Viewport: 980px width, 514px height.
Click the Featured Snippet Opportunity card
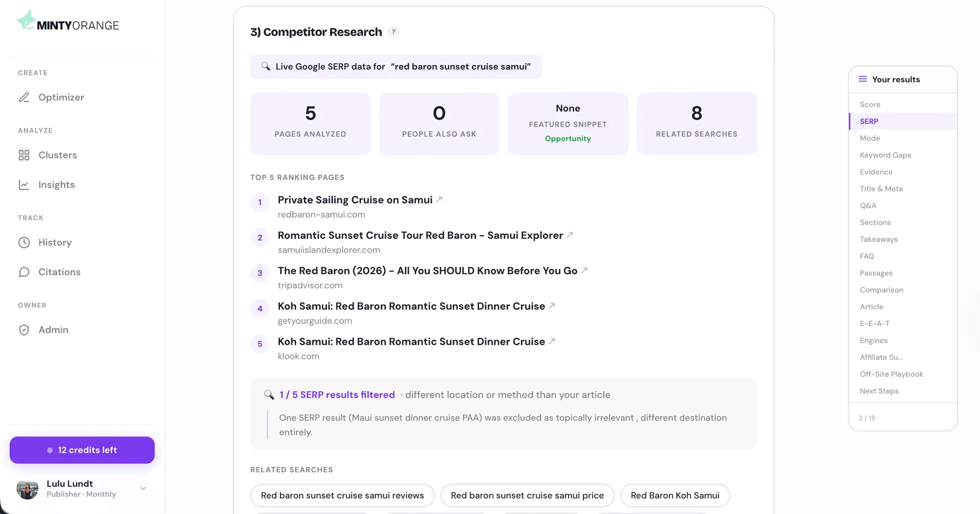(x=568, y=123)
